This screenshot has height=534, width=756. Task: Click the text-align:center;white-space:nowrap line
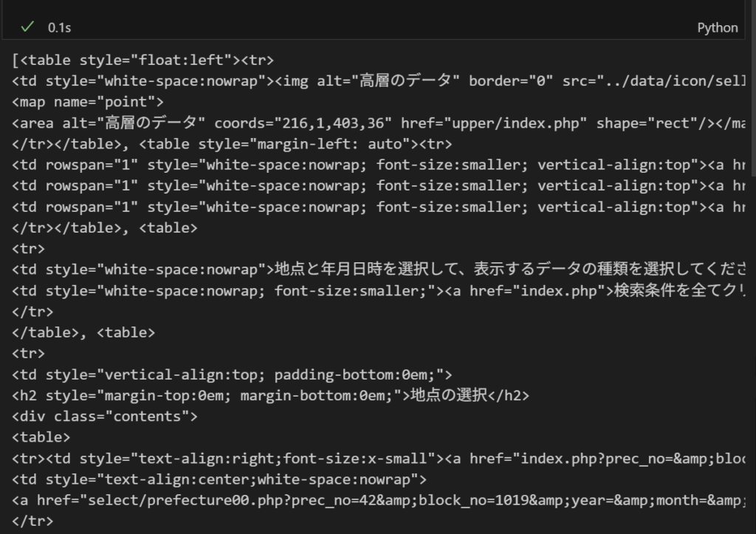(x=219, y=479)
